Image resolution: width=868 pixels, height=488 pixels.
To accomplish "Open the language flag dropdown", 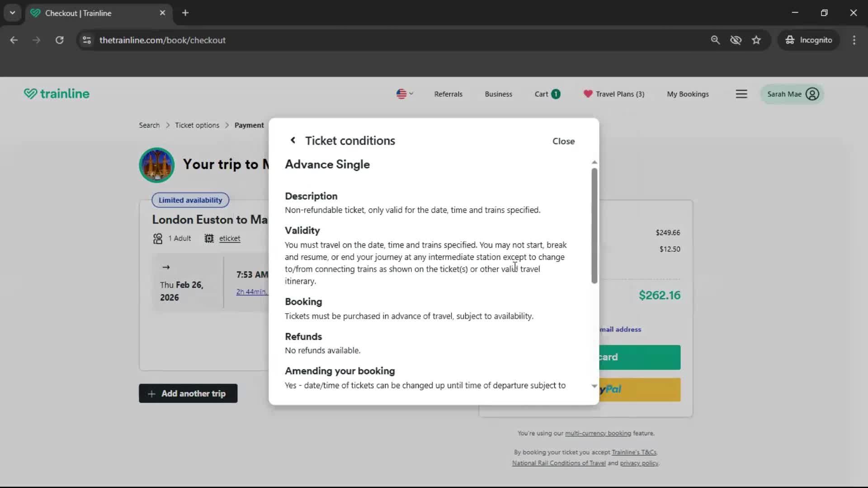I will click(404, 94).
